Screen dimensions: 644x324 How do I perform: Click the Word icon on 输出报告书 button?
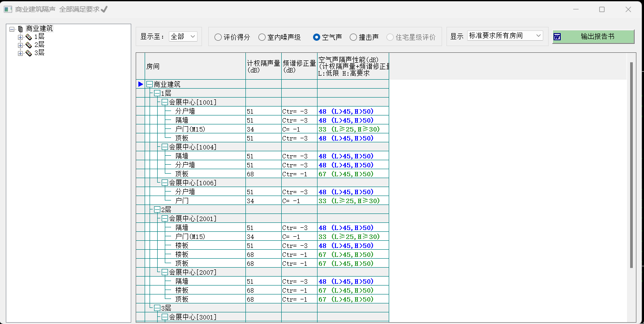pyautogui.click(x=557, y=37)
